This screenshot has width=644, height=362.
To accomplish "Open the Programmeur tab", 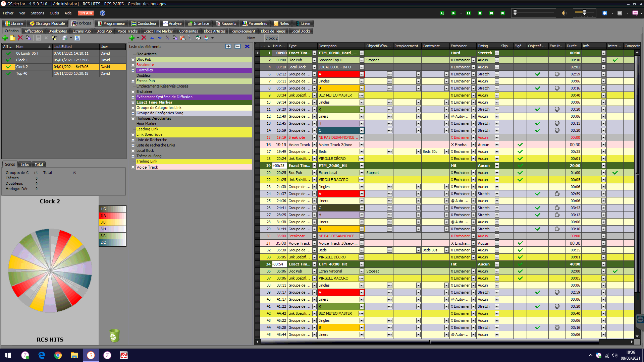I will click(111, 23).
